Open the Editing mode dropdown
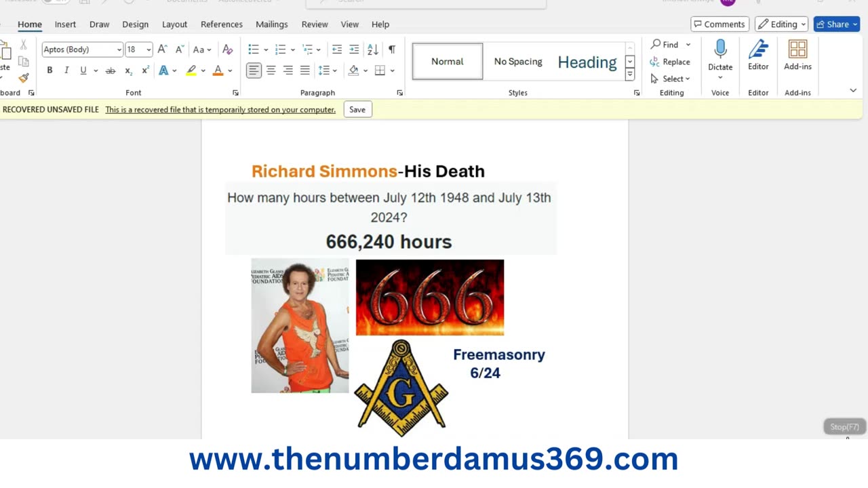The width and height of the screenshot is (868, 488). tap(782, 24)
